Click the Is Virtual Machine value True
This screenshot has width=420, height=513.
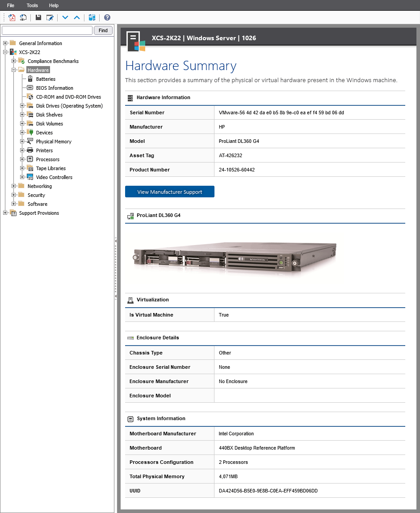223,315
